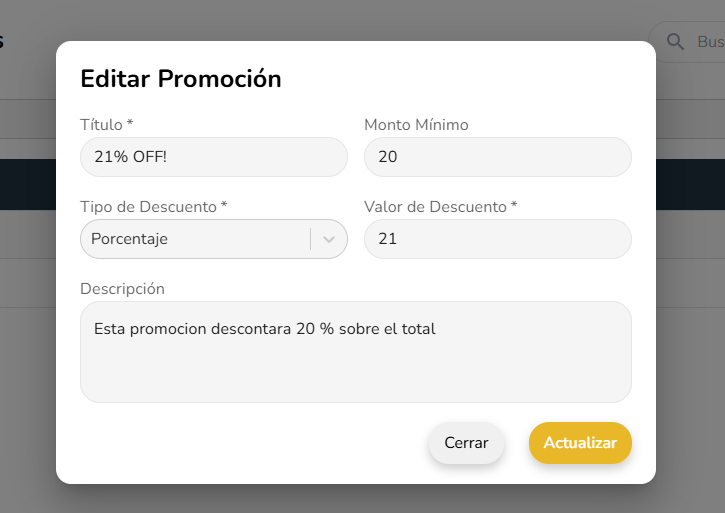Click the dark table header bar behind dialog
This screenshot has width=725, height=513.
690,185
